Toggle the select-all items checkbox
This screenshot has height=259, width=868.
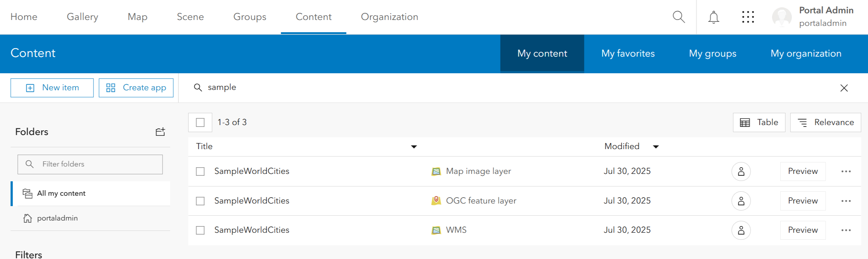pos(200,122)
